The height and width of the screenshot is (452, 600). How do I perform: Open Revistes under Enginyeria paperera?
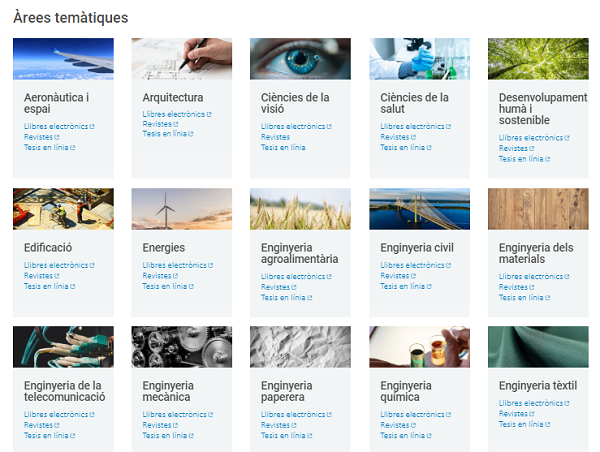tap(279, 425)
